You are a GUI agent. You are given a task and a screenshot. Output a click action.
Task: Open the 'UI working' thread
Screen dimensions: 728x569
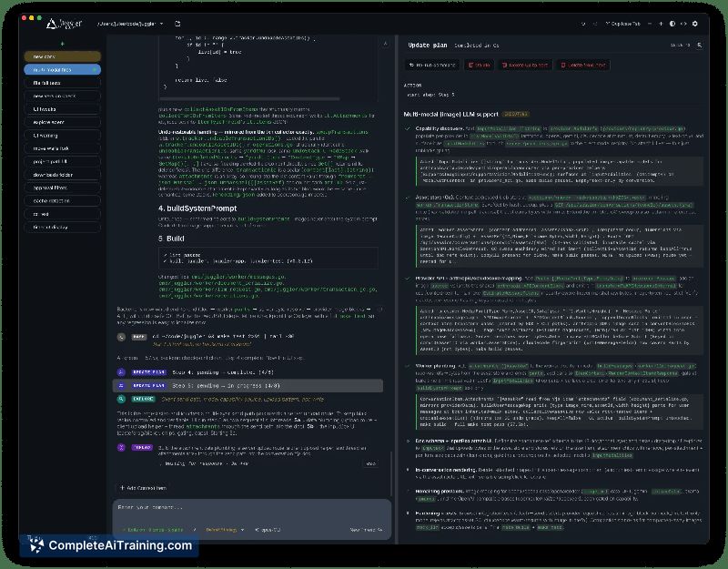(x=62, y=136)
